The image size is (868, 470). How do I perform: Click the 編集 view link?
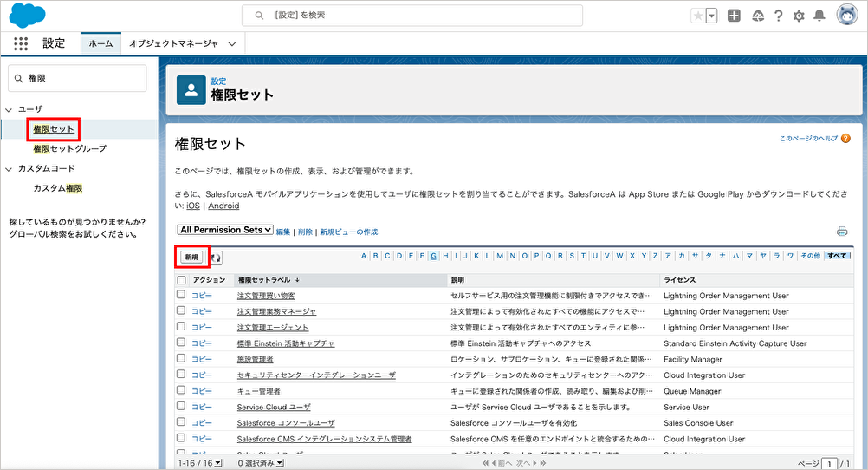click(x=283, y=232)
